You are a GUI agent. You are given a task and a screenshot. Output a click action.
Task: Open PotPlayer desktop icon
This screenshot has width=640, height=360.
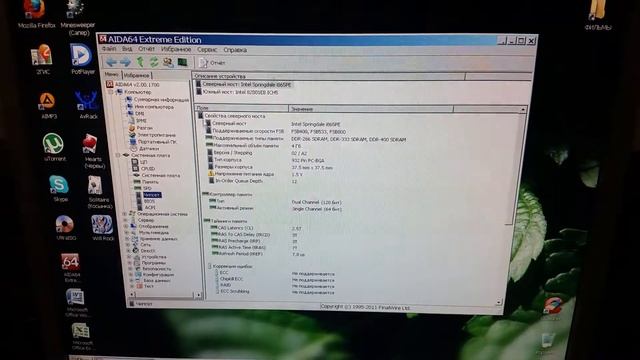[x=82, y=59]
